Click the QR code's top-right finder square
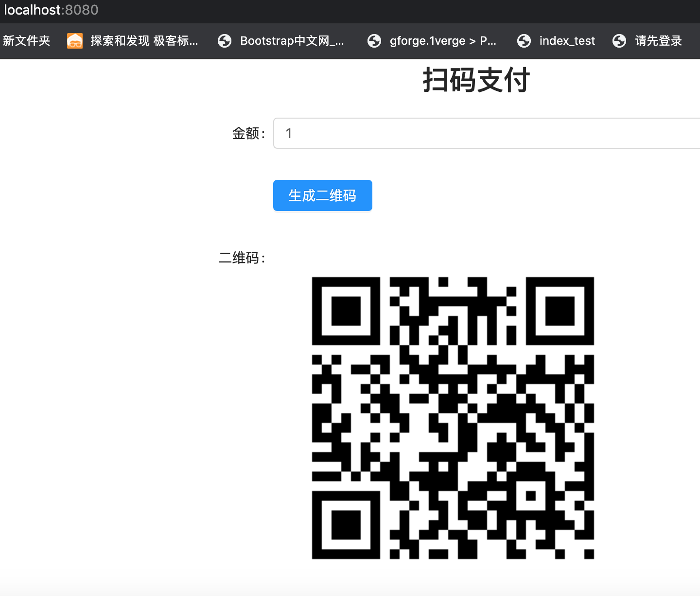Image resolution: width=700 pixels, height=596 pixels. point(560,311)
